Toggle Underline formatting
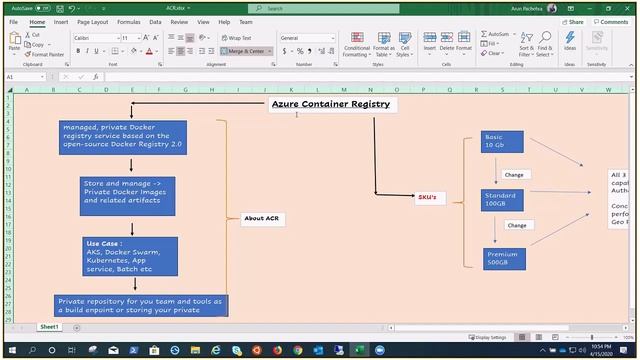The width and height of the screenshot is (640, 360). tap(96, 51)
